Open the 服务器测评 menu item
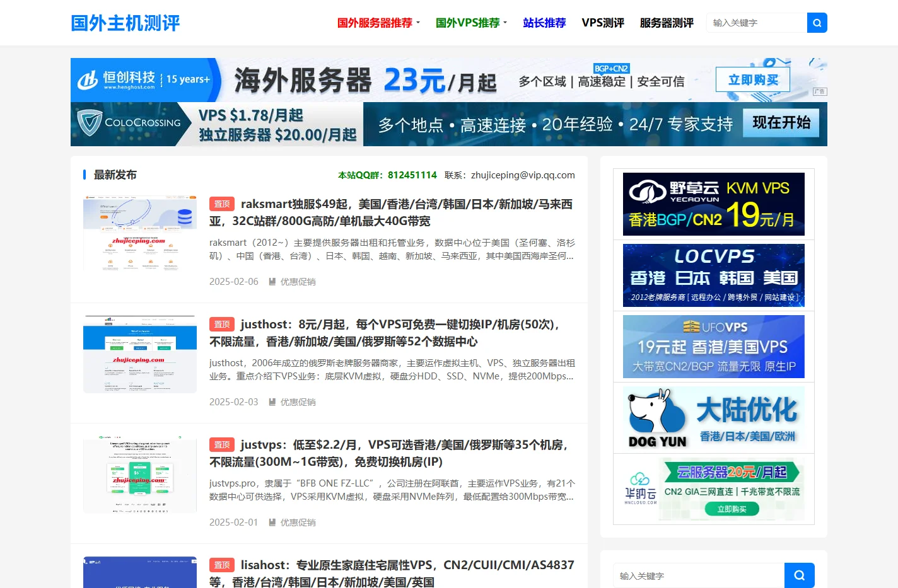898x588 pixels. (x=667, y=23)
